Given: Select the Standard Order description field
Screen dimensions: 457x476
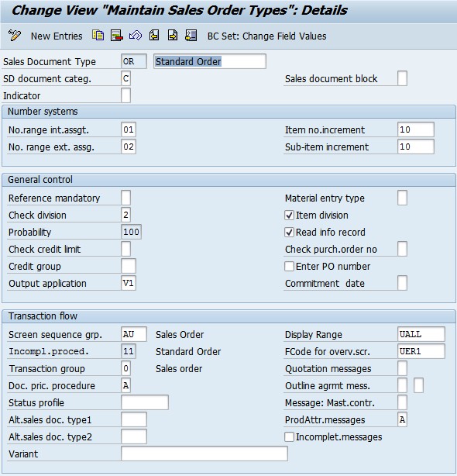Looking at the screenshot, I should [x=210, y=61].
